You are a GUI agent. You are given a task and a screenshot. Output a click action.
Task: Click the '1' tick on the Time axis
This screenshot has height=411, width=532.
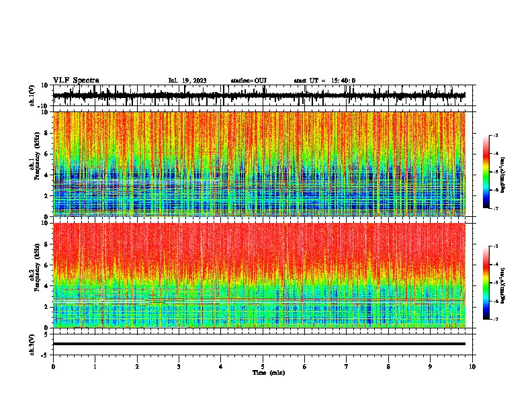[95, 367]
